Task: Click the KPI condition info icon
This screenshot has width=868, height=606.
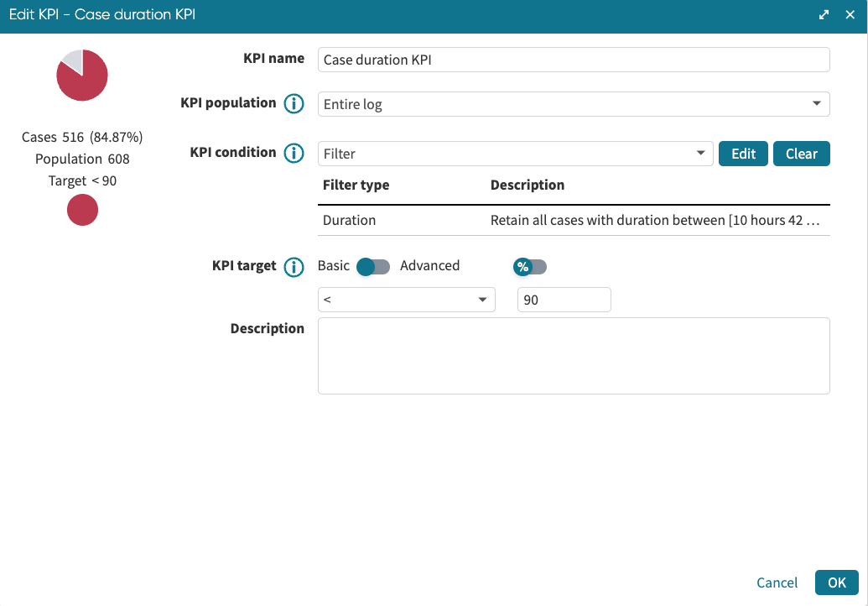Action: (294, 154)
